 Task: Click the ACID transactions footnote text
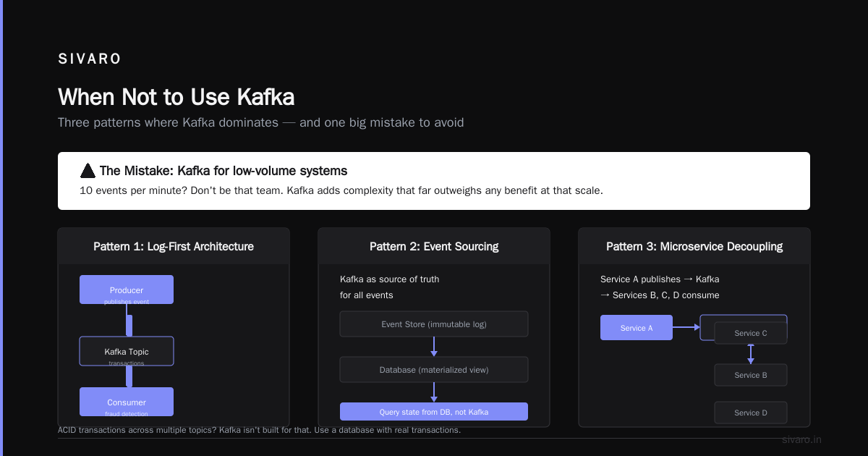coord(259,430)
